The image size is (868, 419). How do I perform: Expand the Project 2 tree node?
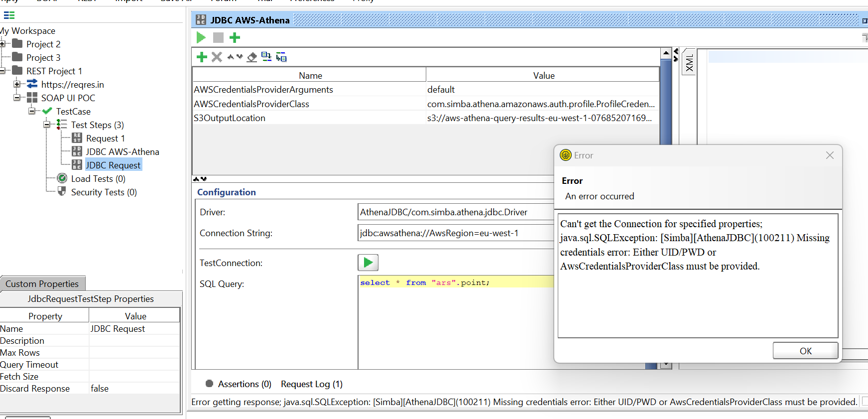pos(2,44)
